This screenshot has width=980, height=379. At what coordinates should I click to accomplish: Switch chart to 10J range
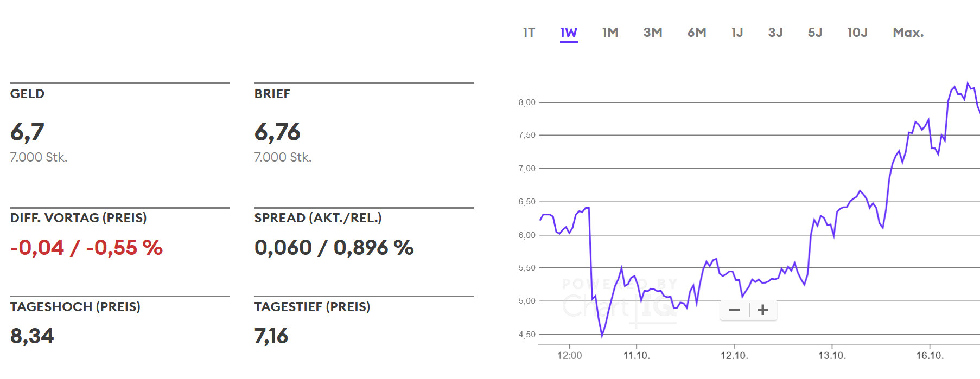(x=857, y=33)
